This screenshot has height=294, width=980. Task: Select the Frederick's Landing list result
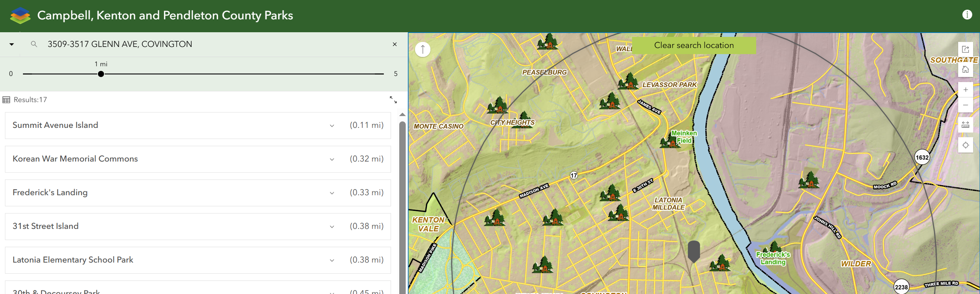(x=198, y=193)
